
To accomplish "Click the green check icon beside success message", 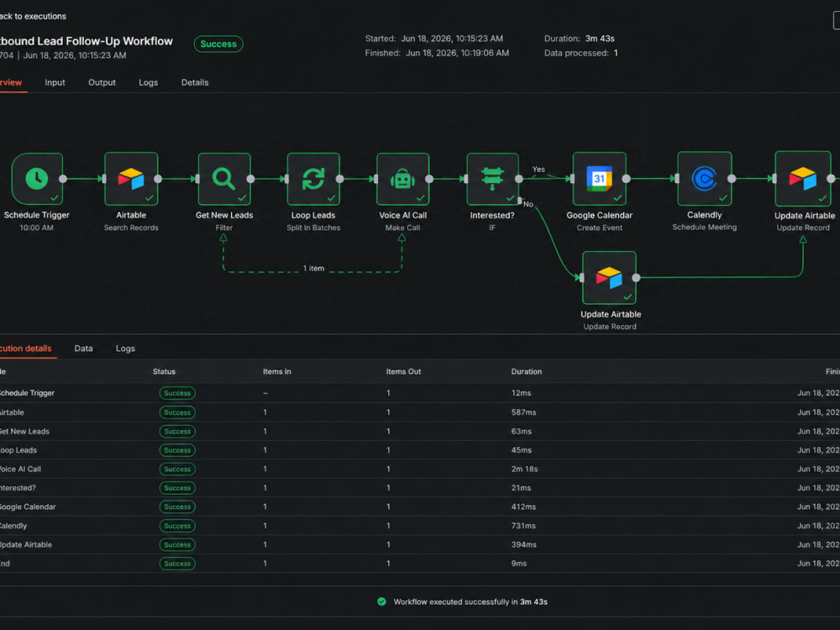I will [x=381, y=601].
